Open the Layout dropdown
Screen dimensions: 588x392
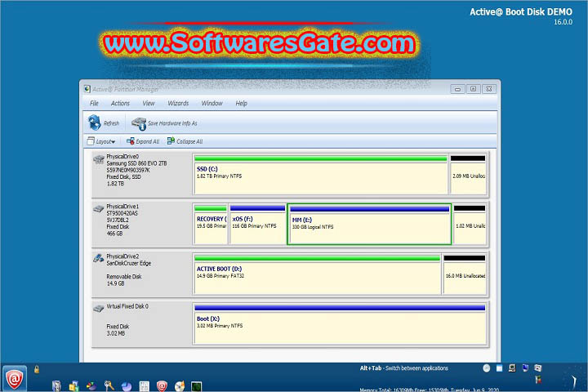(101, 141)
